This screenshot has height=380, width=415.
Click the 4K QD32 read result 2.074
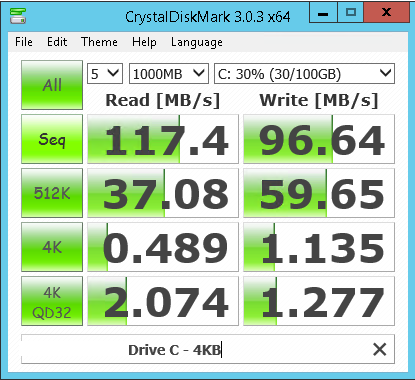click(x=163, y=301)
